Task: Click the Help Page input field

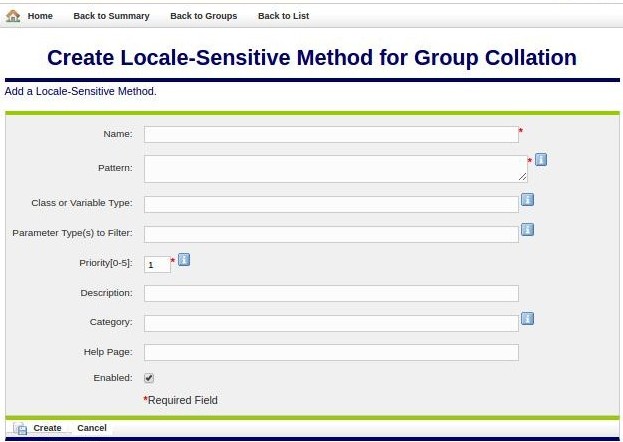Action: click(x=331, y=352)
